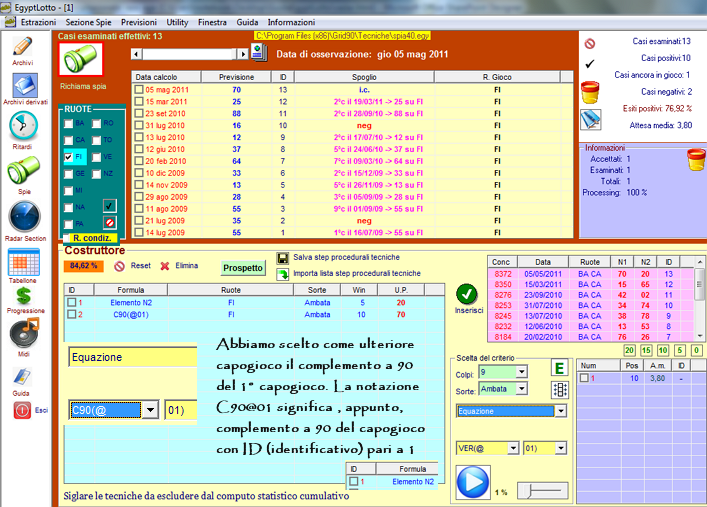The height and width of the screenshot is (507, 707).
Task: Click the grid selector icon beside Sorte
Action: (x=560, y=390)
